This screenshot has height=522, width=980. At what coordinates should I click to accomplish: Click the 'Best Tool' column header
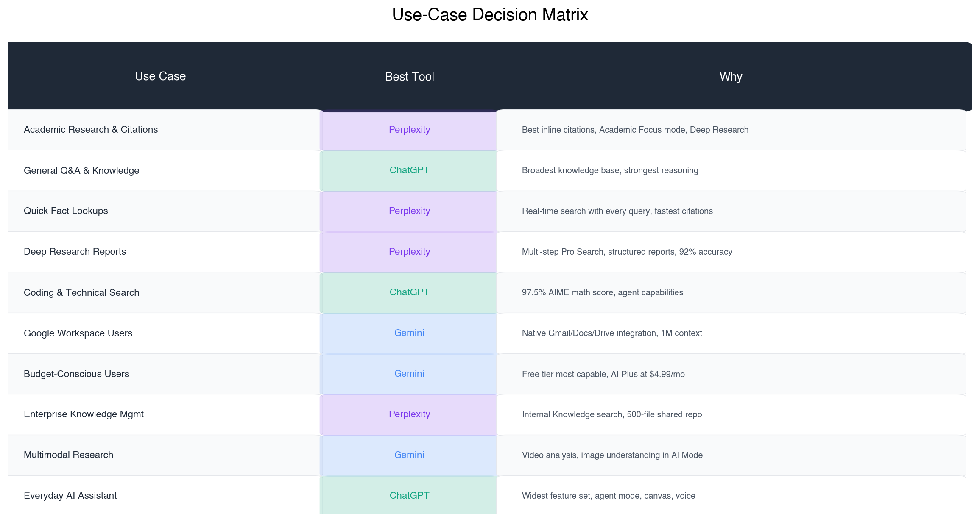point(409,76)
